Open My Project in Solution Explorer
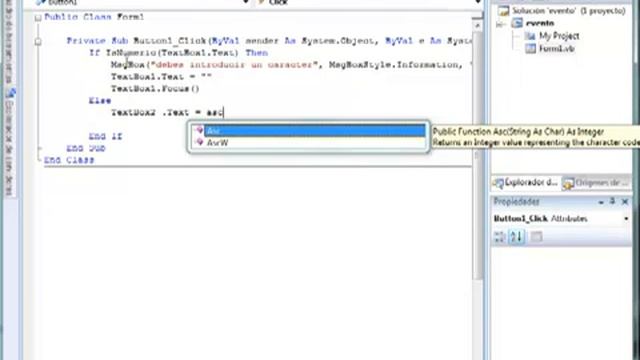This screenshot has width=640, height=360. (559, 36)
